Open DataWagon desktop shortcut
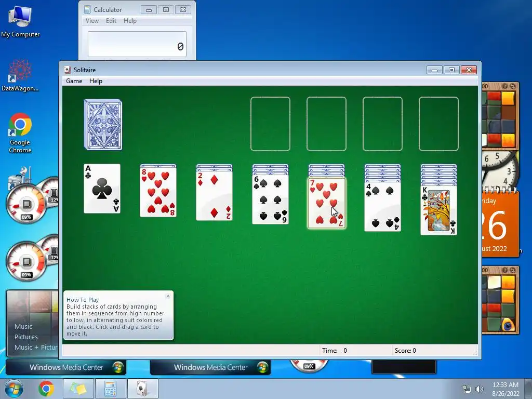Viewport: 532px width, 399px height. (x=20, y=75)
